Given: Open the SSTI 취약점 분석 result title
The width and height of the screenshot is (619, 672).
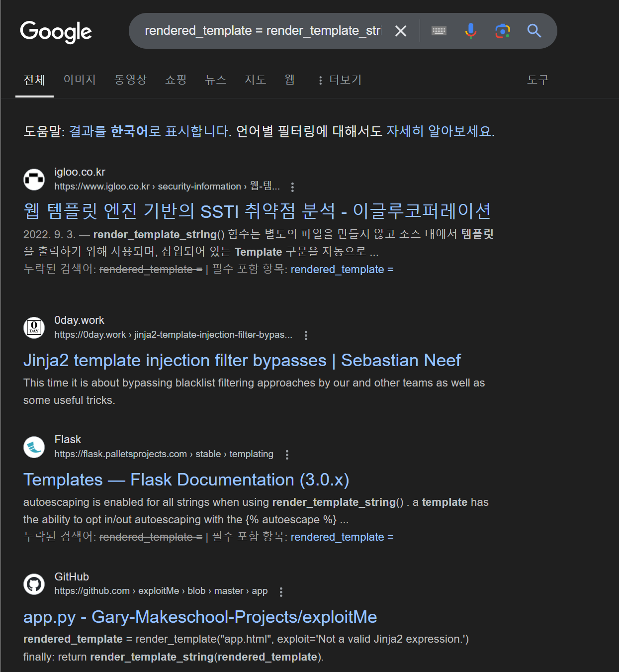Looking at the screenshot, I should click(x=257, y=211).
